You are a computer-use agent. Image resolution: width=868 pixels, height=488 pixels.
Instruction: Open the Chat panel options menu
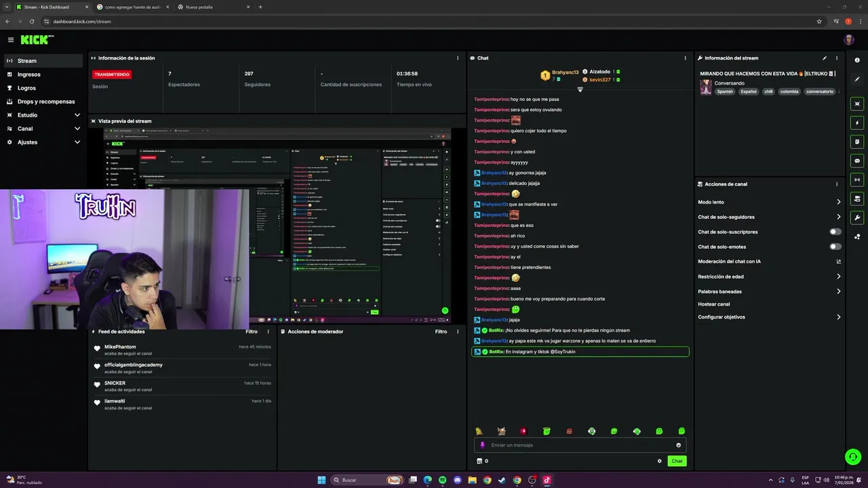685,58
